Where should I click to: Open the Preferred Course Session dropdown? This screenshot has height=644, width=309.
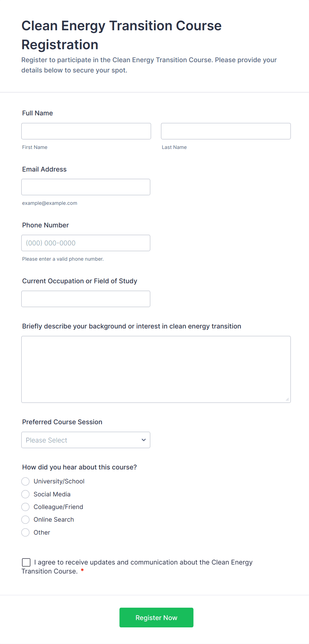(x=86, y=440)
